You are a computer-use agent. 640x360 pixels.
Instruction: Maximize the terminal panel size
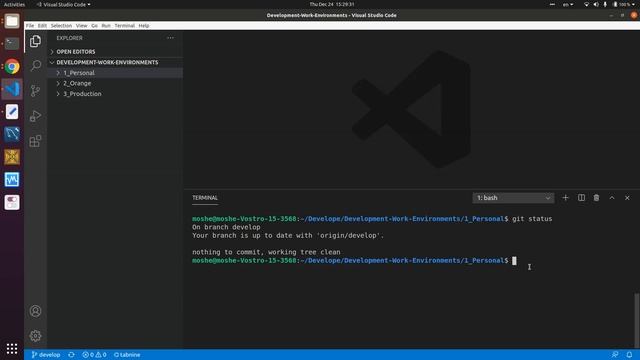point(612,198)
